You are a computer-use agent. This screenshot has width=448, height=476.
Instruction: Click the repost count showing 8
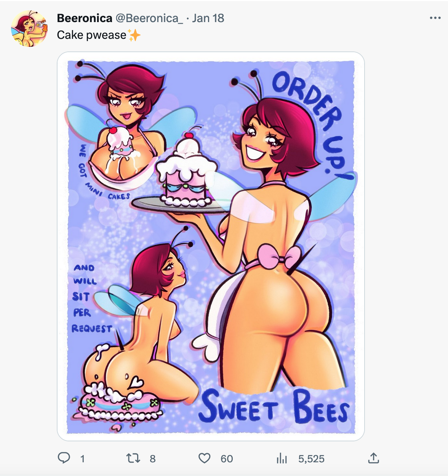152,459
